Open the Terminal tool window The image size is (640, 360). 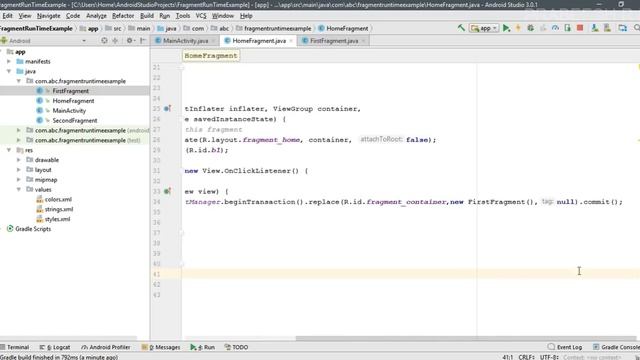coord(15,347)
